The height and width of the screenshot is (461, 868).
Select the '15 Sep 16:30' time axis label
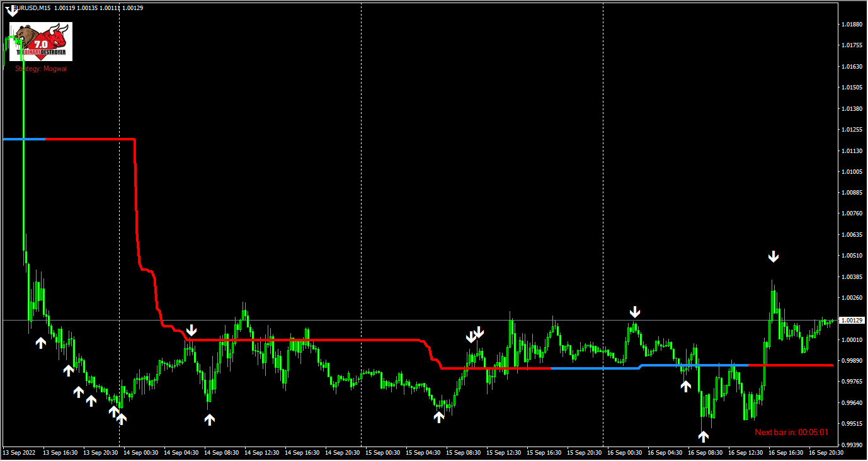(544, 452)
